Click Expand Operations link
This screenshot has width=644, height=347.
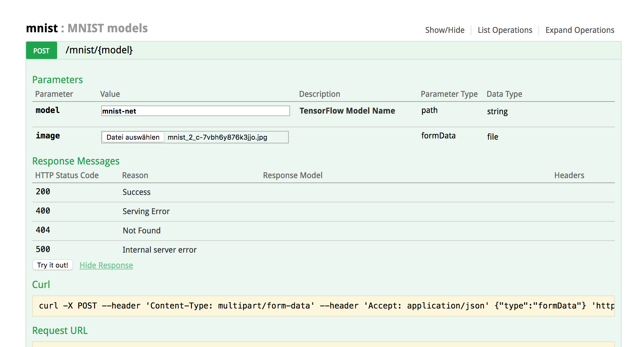coord(580,30)
